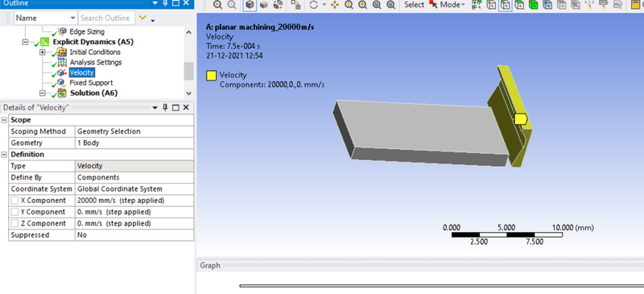644x294 pixels.
Task: Select Fixed Support in the outline tree
Action: pos(91,83)
